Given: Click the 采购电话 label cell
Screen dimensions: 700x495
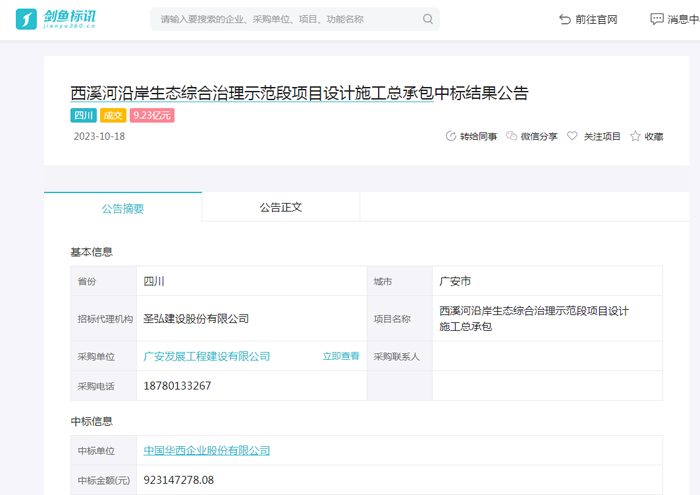Looking at the screenshot, I should (x=104, y=386).
